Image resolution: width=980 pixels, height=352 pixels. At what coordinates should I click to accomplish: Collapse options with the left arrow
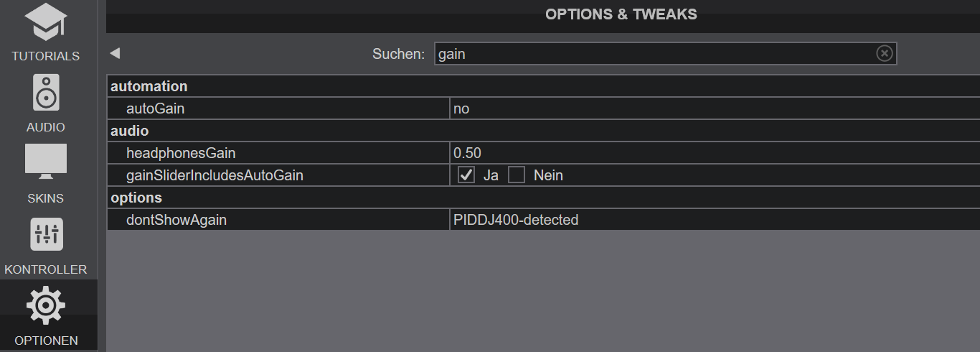point(115,53)
